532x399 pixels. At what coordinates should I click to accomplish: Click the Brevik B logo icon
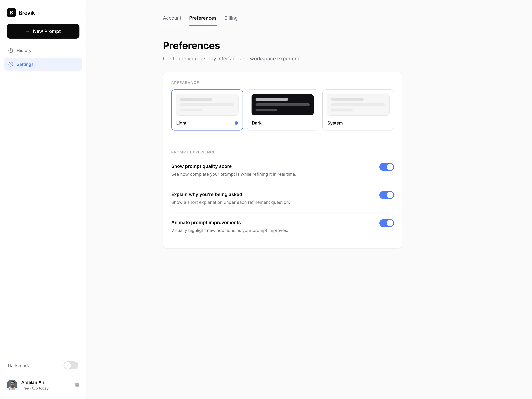pos(11,13)
